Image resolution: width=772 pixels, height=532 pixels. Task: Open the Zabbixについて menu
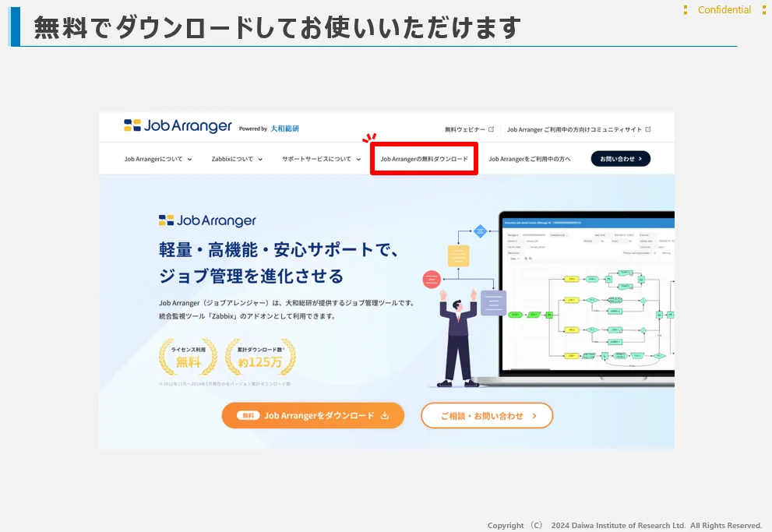tap(232, 159)
